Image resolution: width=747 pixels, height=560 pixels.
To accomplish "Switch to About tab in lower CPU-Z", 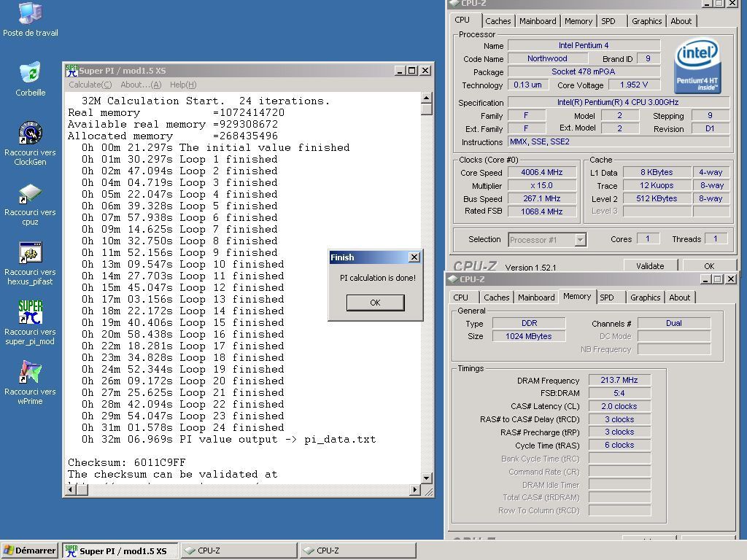I will (679, 297).
